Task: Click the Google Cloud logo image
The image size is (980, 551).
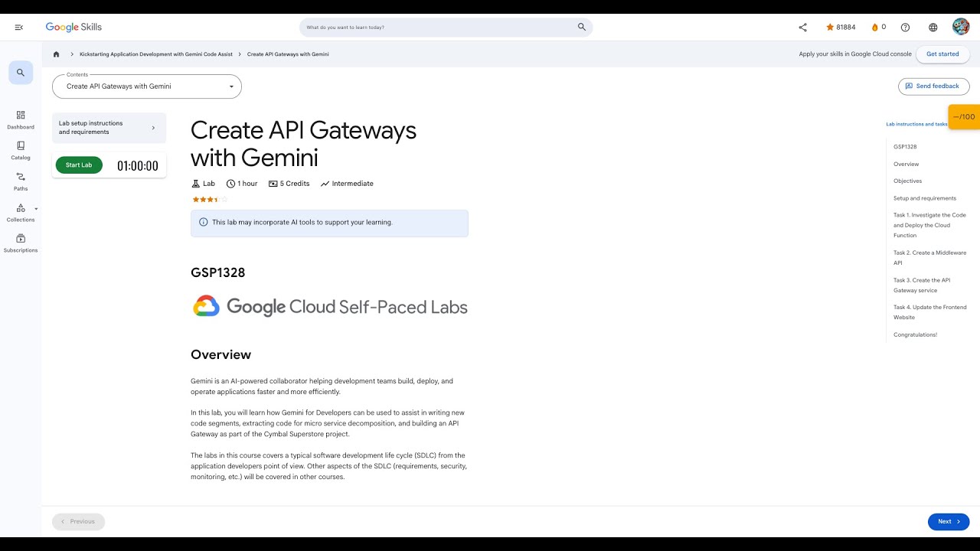Action: (x=329, y=307)
